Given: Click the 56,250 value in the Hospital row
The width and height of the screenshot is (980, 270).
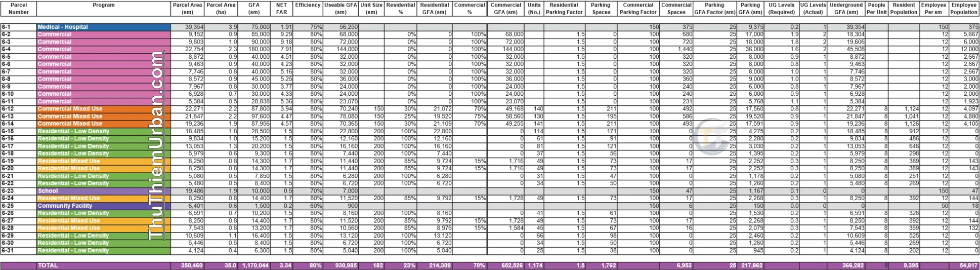Looking at the screenshot, I should 341,27.
